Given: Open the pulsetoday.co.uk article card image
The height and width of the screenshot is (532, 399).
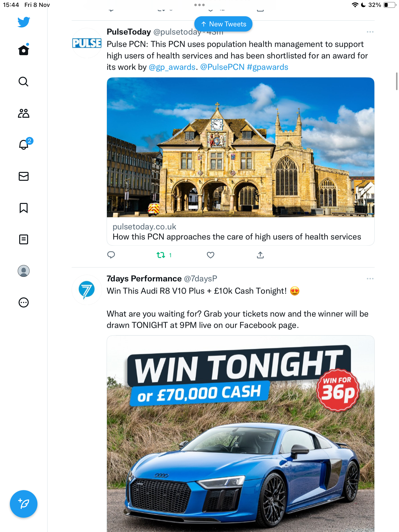Looking at the screenshot, I should tap(241, 147).
